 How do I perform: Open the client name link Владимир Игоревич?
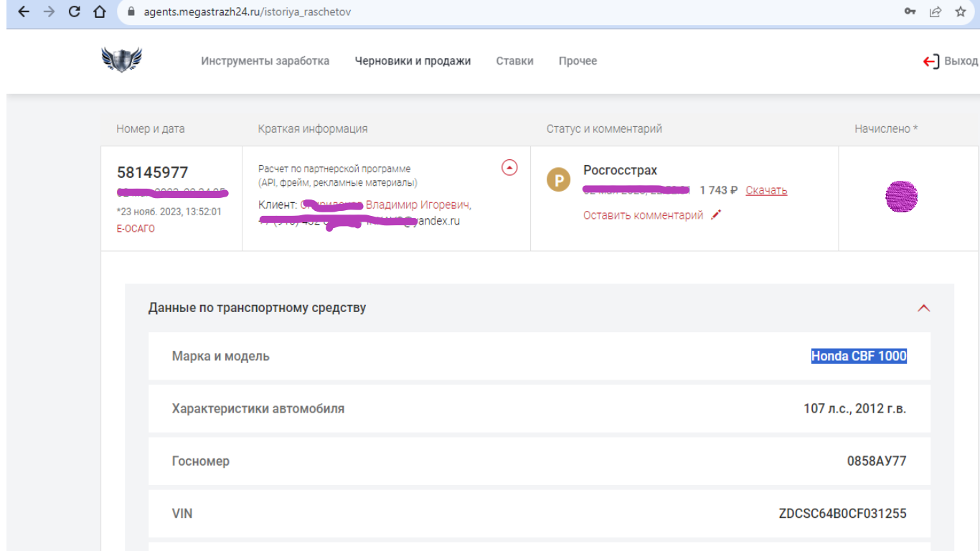[418, 205]
